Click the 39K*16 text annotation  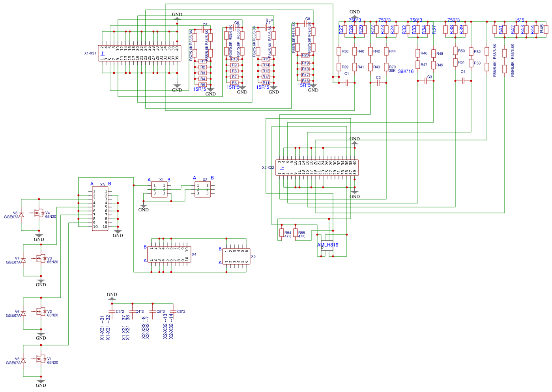point(406,71)
